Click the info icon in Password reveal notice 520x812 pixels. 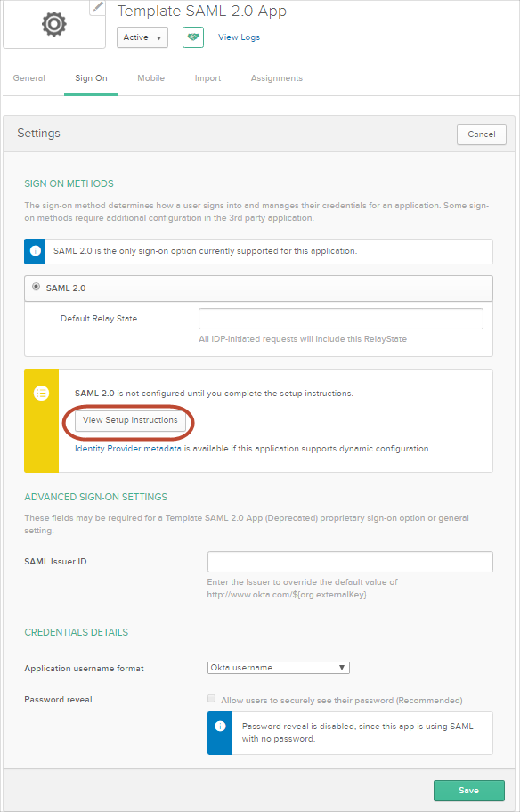click(220, 726)
